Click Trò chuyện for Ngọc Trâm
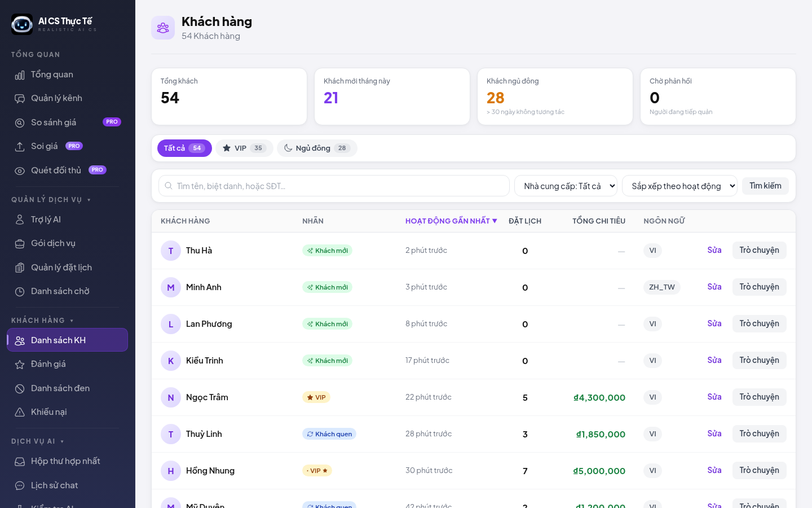 click(x=759, y=397)
